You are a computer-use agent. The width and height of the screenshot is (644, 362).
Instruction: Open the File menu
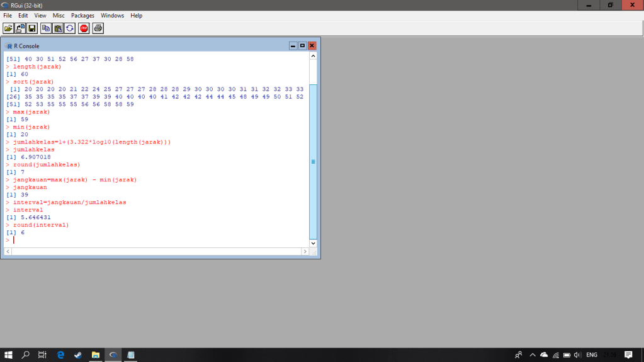8,16
